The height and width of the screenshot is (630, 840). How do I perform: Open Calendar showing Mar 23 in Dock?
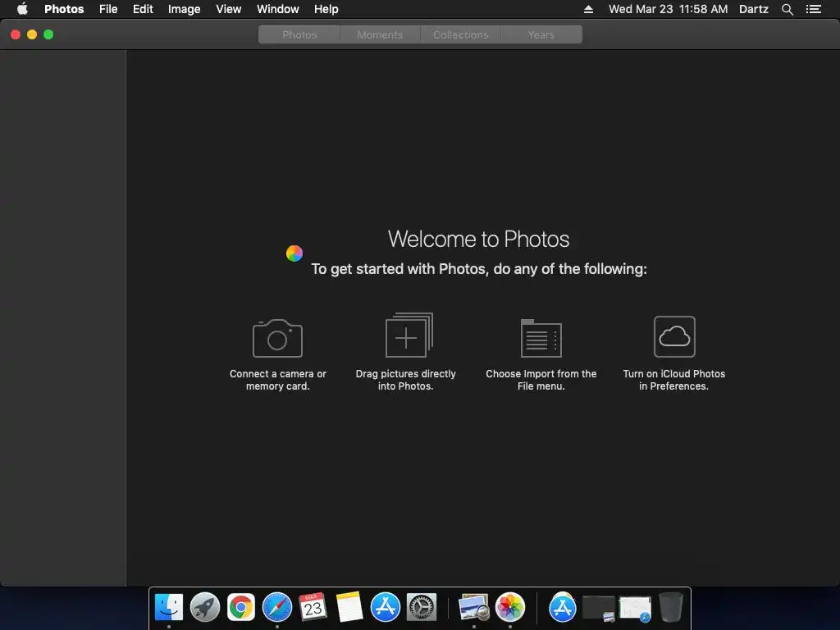[x=313, y=607]
